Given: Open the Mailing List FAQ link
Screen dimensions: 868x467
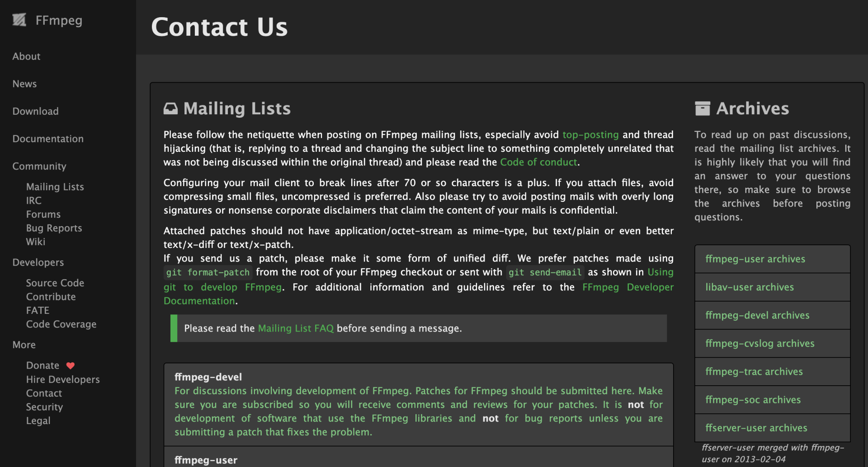Looking at the screenshot, I should [296, 328].
